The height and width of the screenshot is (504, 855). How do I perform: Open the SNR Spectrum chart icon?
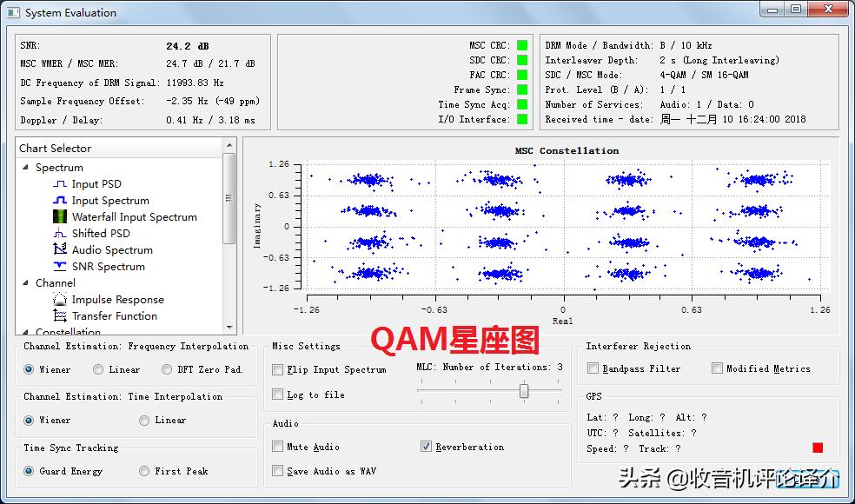pyautogui.click(x=60, y=267)
